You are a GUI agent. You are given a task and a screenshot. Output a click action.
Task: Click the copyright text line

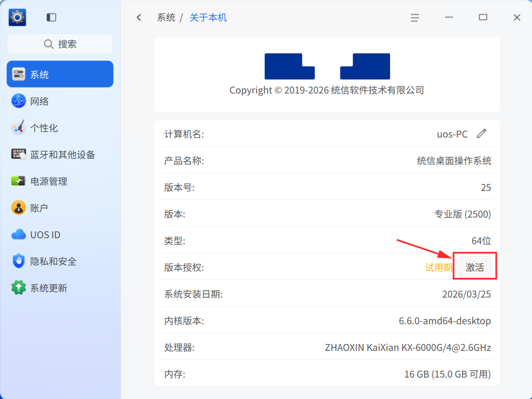[x=327, y=90]
